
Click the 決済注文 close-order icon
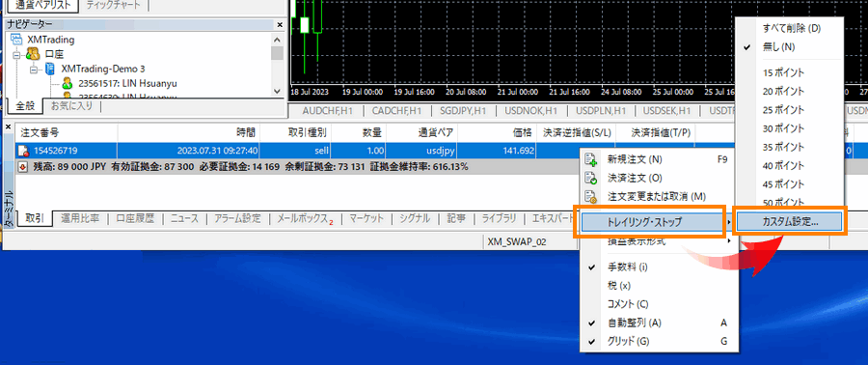(591, 179)
